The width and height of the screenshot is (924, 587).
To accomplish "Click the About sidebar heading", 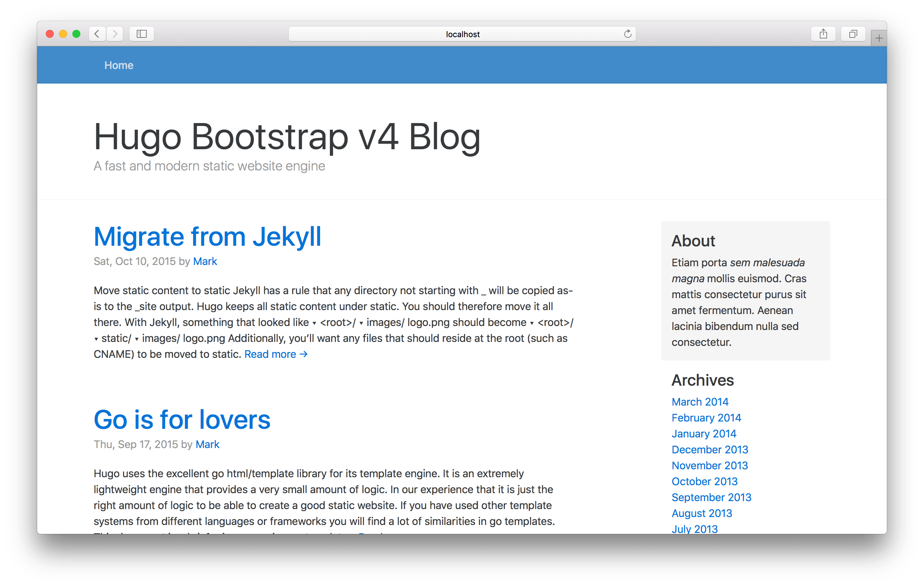I will (x=693, y=241).
